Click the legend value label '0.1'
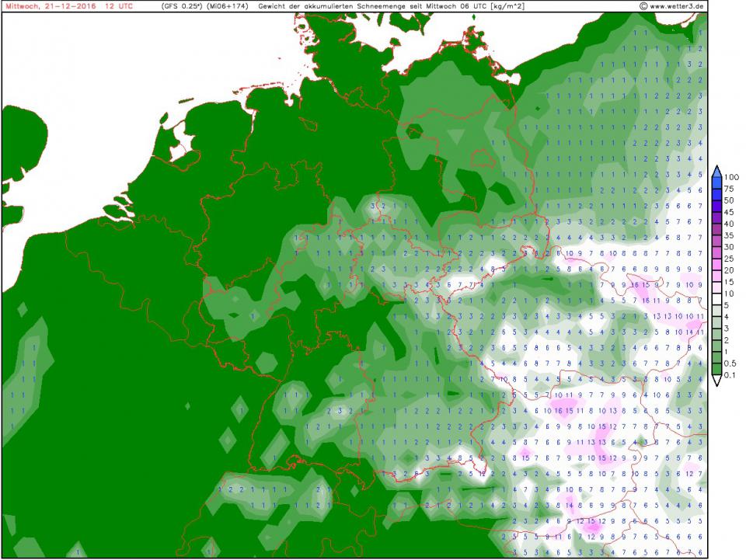This screenshot has height=560, width=746. (x=731, y=375)
